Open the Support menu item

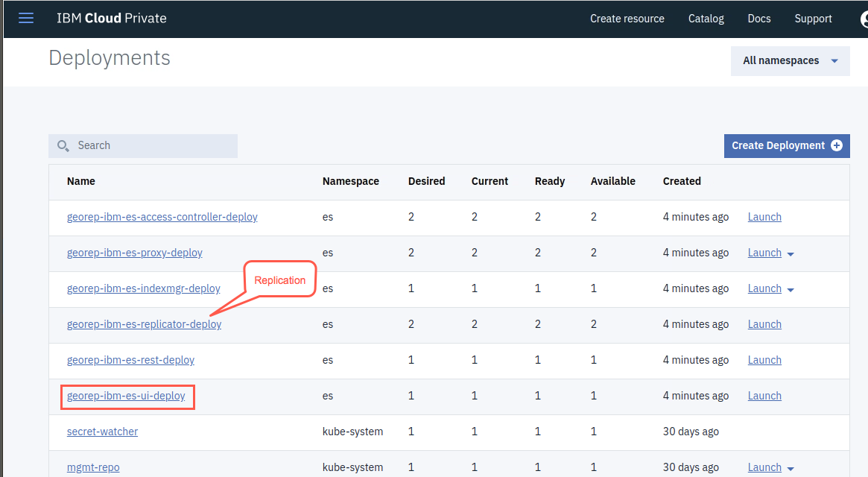click(x=813, y=19)
